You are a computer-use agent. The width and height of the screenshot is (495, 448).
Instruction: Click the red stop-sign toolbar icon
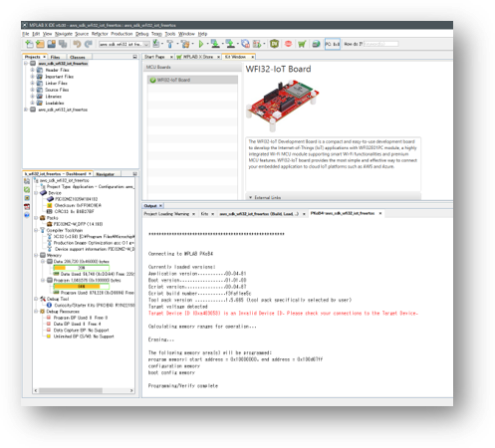click(288, 44)
